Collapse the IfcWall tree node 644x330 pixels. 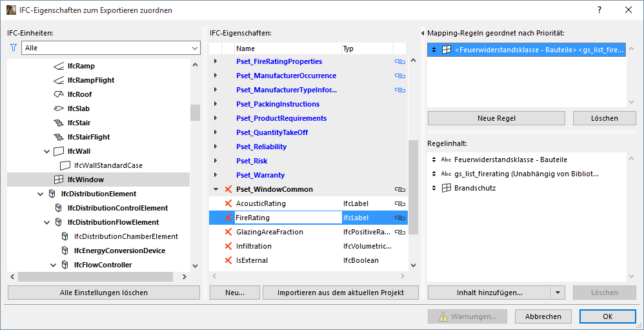click(46, 151)
